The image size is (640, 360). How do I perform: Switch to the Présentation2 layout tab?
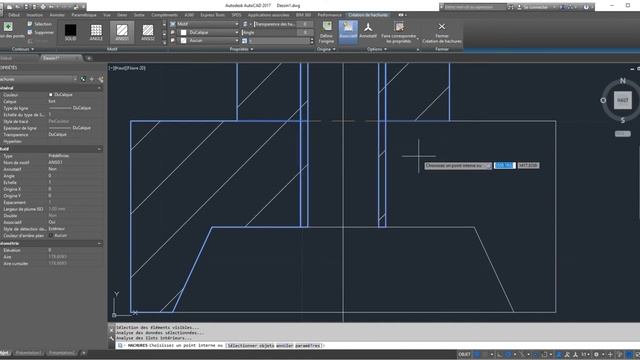coord(61,353)
